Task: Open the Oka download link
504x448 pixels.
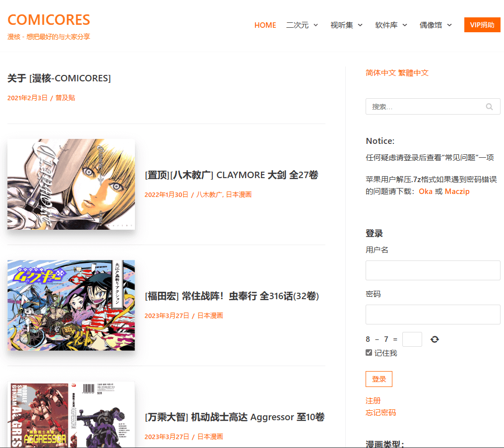Action: [x=426, y=192]
